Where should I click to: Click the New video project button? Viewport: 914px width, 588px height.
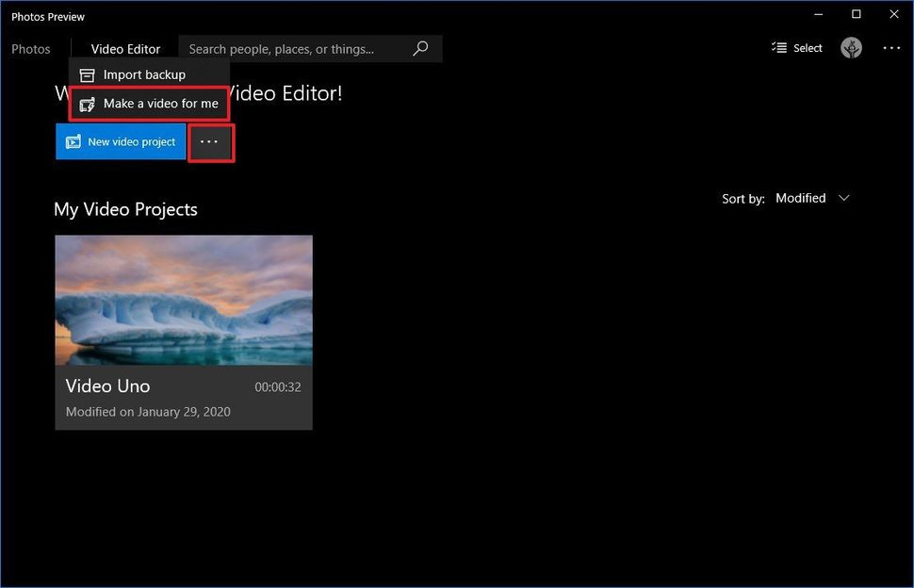[x=121, y=141]
